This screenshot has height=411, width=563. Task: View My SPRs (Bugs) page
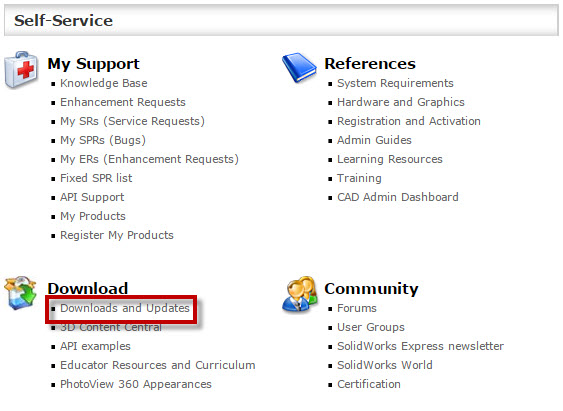(x=103, y=140)
